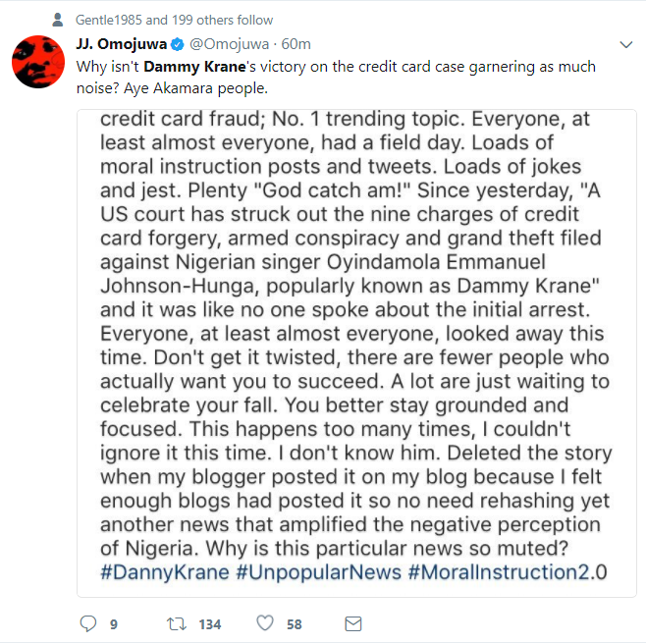Open the tweet's 60m timestamp link
The image size is (646, 644).
[x=295, y=44]
